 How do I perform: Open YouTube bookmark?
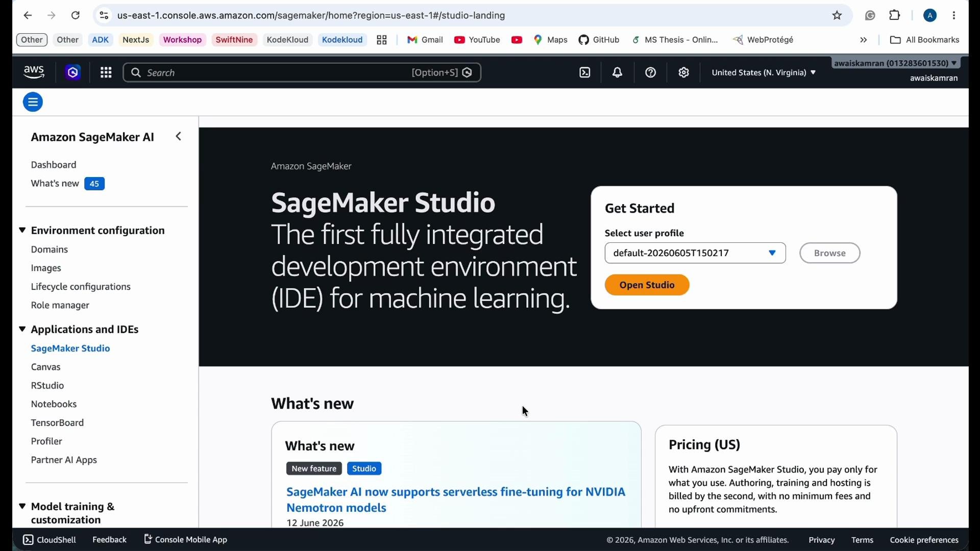(x=477, y=40)
